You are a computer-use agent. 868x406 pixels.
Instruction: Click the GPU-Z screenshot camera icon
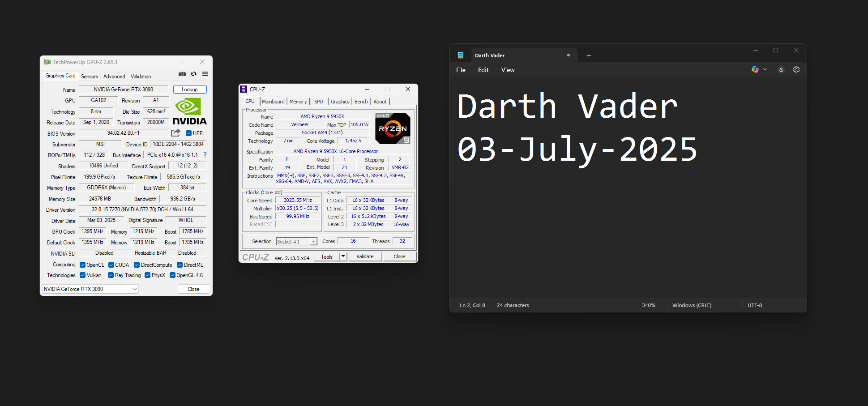coord(182,74)
